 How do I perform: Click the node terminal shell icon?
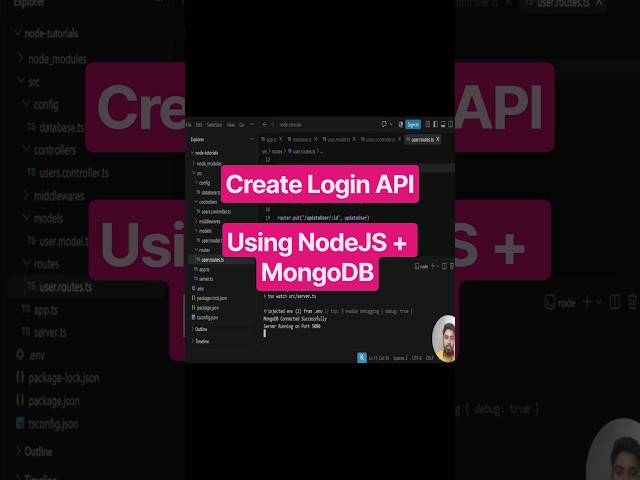(x=417, y=267)
